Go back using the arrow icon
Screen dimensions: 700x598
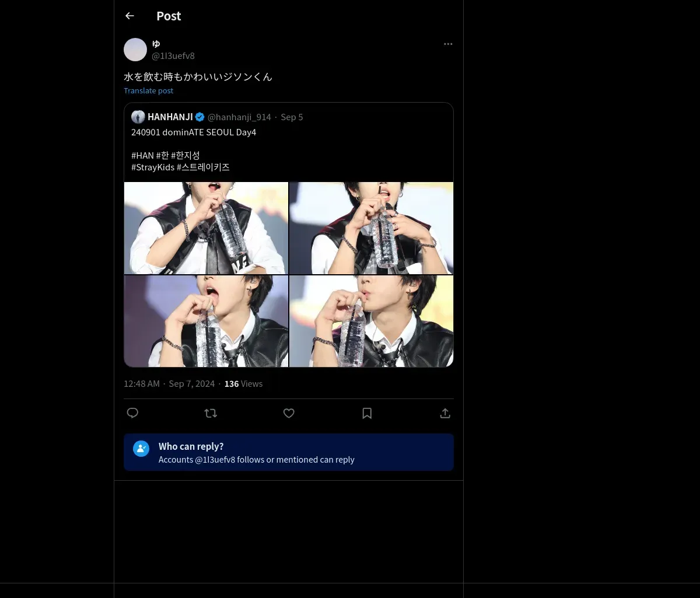point(129,16)
